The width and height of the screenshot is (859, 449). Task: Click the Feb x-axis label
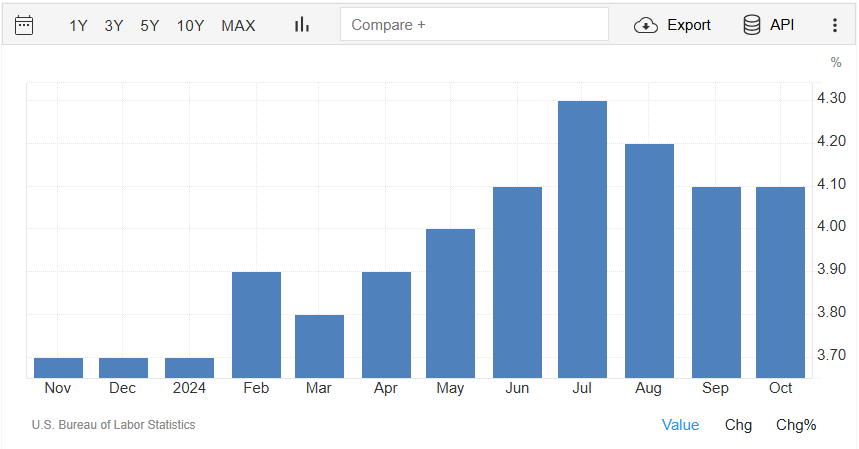click(x=256, y=388)
